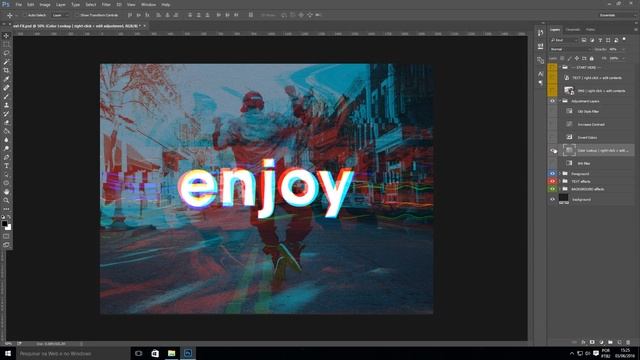Open the Window menu

[x=148, y=4]
